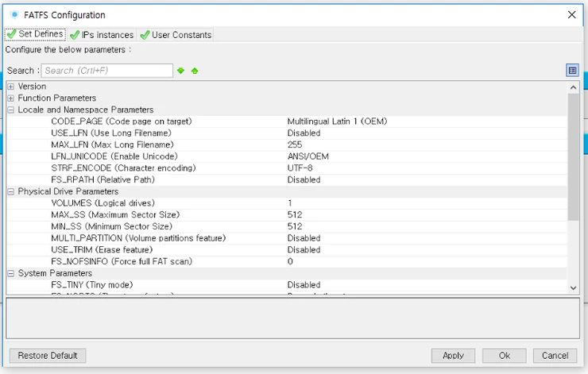
Task: Open LFN_UNICODE ANSI/OEM value
Action: tap(308, 156)
